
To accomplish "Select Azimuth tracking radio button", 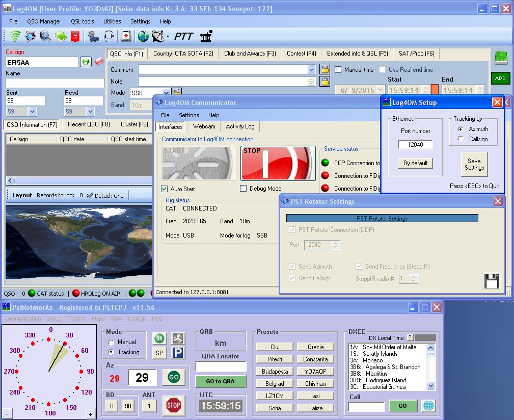I will [460, 129].
